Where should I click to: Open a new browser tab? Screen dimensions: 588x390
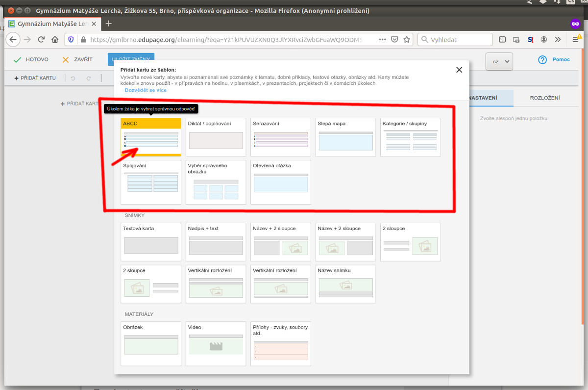point(109,24)
